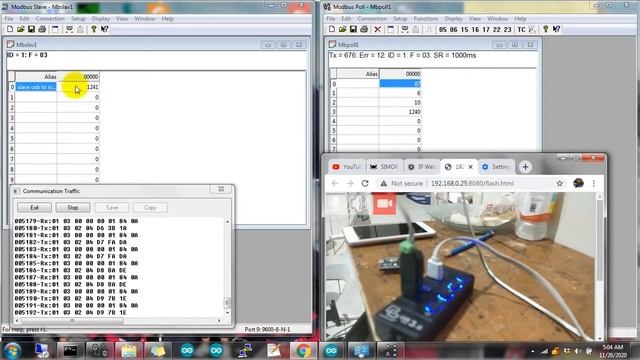Image resolution: width=640 pixels, height=360 pixels.
Task: Open new browser tab with plus button
Action: tap(525, 167)
